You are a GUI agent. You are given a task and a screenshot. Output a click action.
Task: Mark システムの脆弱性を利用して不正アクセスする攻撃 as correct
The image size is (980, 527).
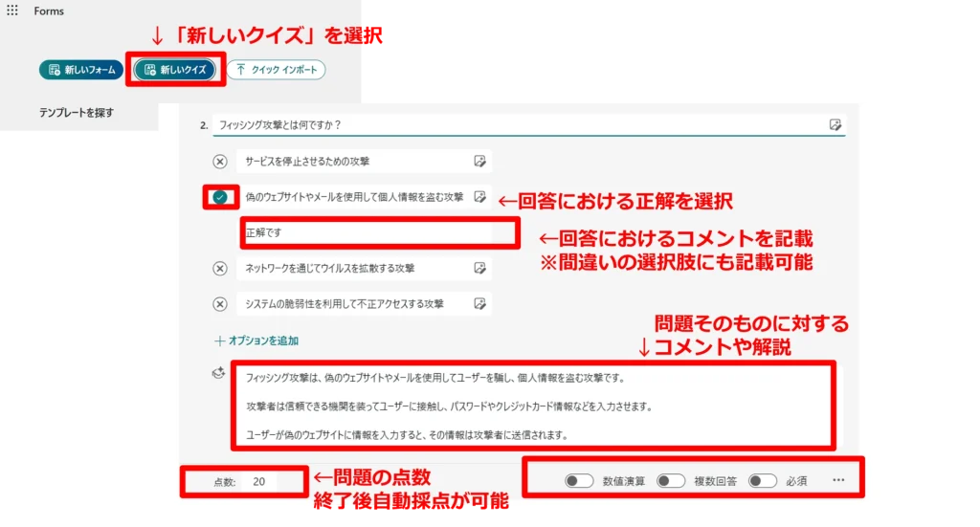tap(220, 304)
